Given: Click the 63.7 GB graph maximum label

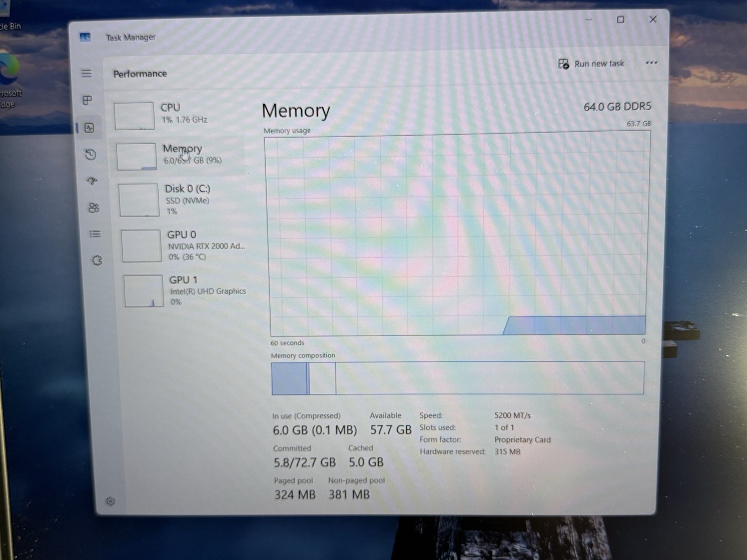Looking at the screenshot, I should pyautogui.click(x=639, y=124).
